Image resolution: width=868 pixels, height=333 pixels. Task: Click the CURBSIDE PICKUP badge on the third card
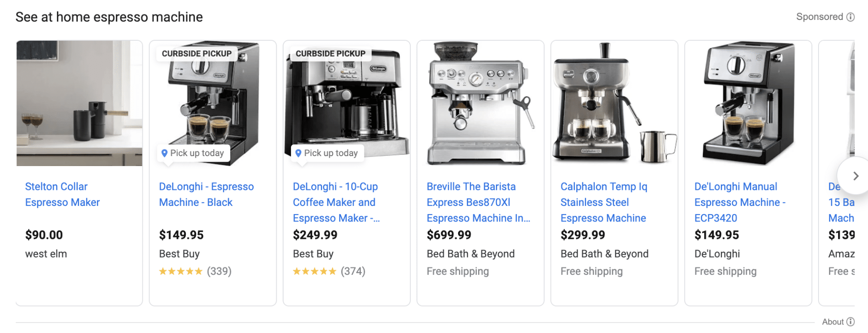pos(330,53)
